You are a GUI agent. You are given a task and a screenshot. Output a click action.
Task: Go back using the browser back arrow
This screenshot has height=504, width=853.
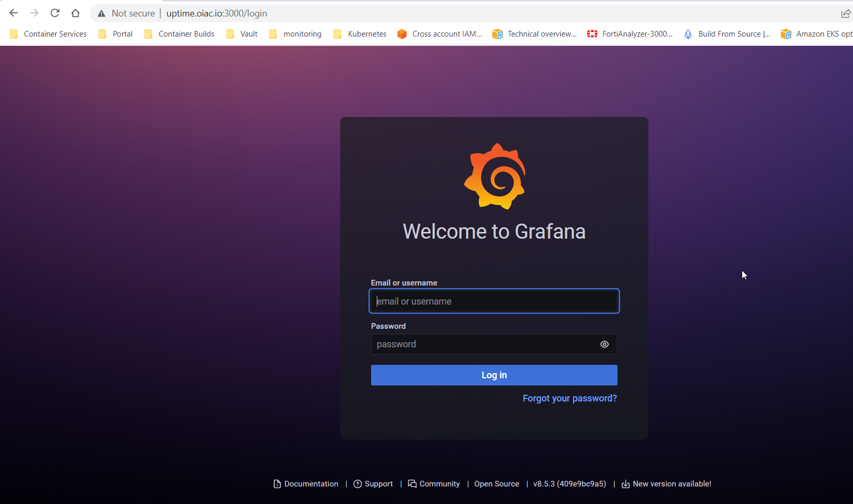point(14,13)
